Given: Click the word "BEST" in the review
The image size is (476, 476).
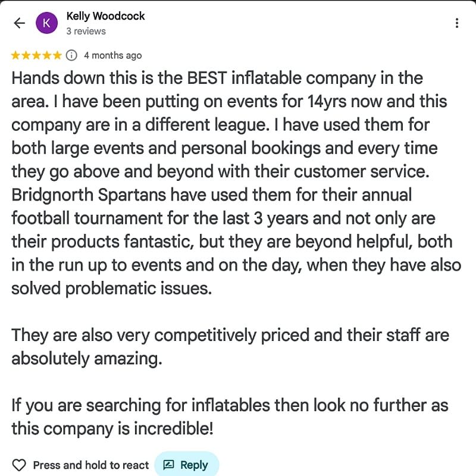Looking at the screenshot, I should 206,78.
